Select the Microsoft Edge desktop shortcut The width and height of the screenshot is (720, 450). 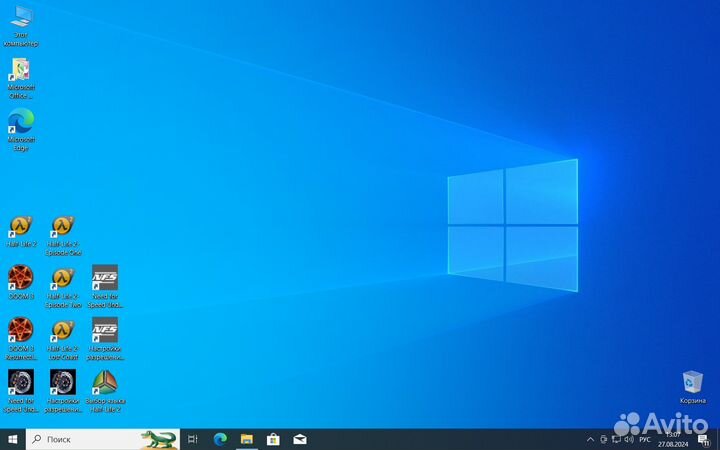click(x=21, y=130)
